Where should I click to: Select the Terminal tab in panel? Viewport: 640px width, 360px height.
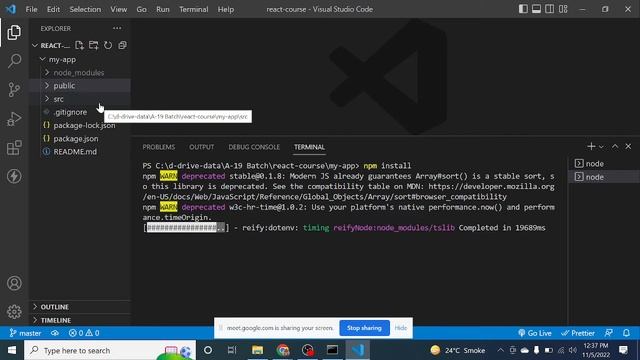[x=309, y=147]
